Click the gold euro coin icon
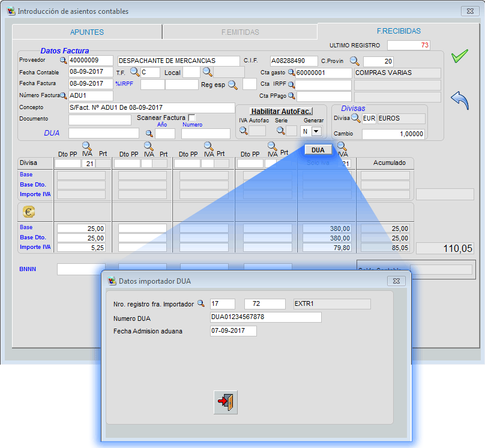The width and height of the screenshot is (485, 448). [29, 212]
